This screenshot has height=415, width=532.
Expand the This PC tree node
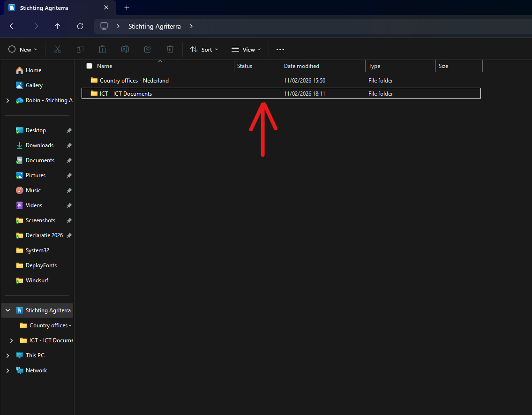(8, 355)
